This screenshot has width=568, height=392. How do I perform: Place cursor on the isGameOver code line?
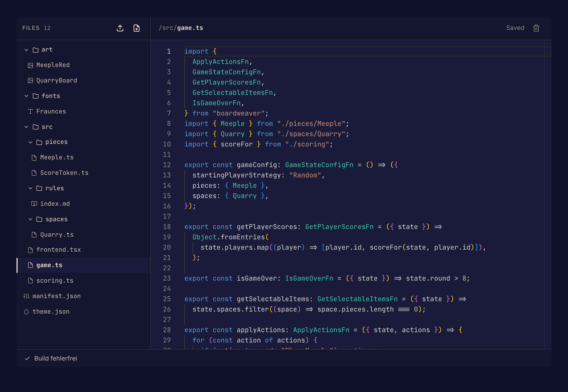click(327, 278)
